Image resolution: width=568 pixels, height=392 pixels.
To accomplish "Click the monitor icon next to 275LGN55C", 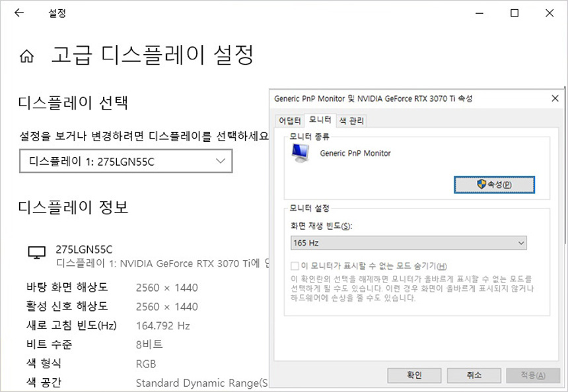I will pos(37,252).
